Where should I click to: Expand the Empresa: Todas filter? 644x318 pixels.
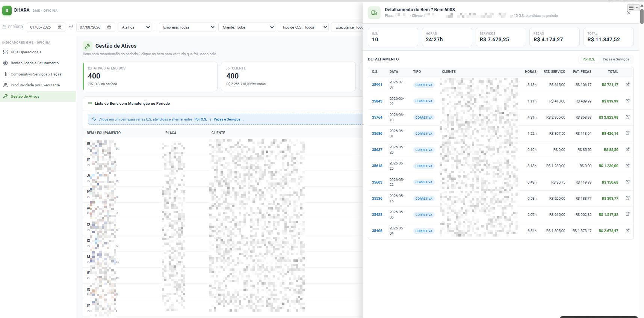coord(187,27)
